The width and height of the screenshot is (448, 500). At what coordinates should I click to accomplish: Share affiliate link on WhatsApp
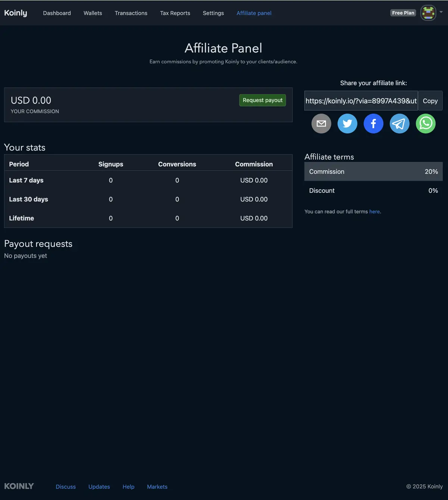pos(426,124)
